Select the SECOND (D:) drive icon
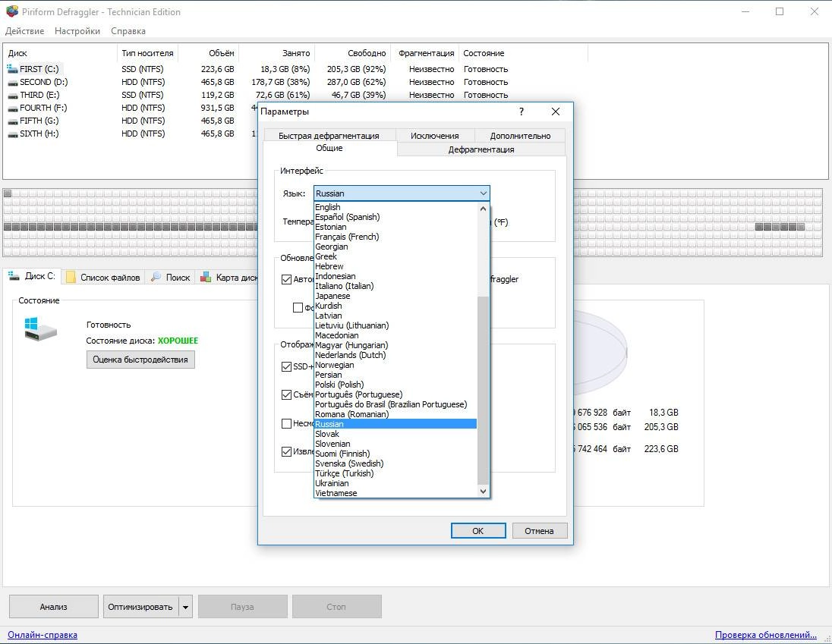This screenshot has height=644, width=832. [x=12, y=82]
